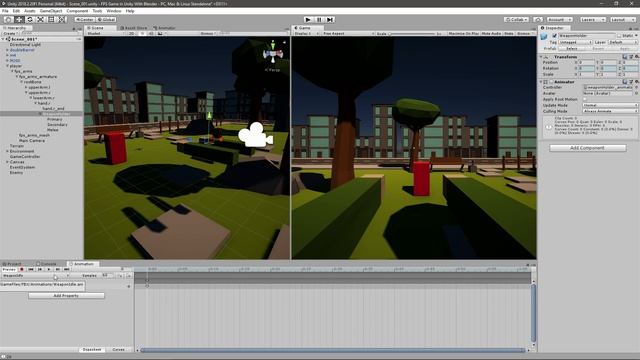The width and height of the screenshot is (640, 360).
Task: Switch to the Animator tab
Action: tap(164, 28)
